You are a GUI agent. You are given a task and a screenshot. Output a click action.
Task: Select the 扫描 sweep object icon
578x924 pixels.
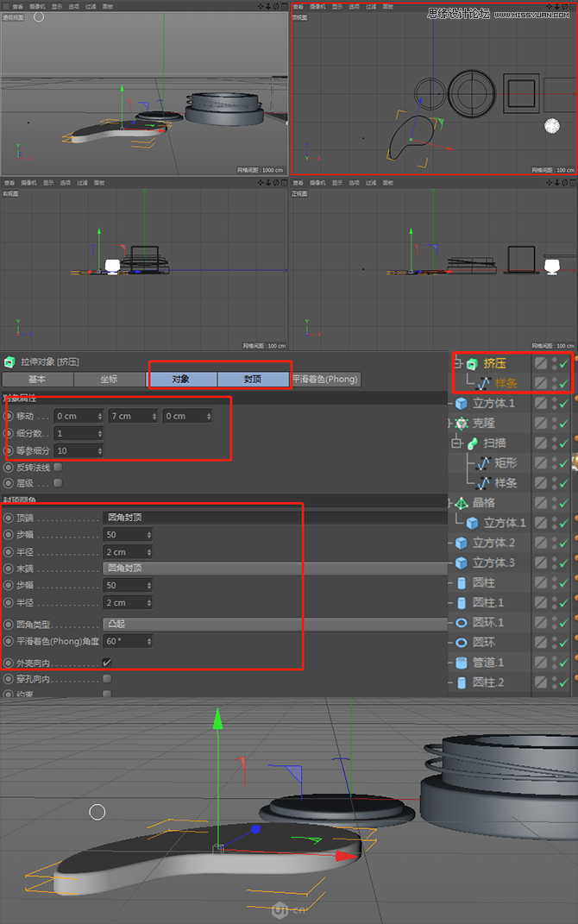(472, 443)
